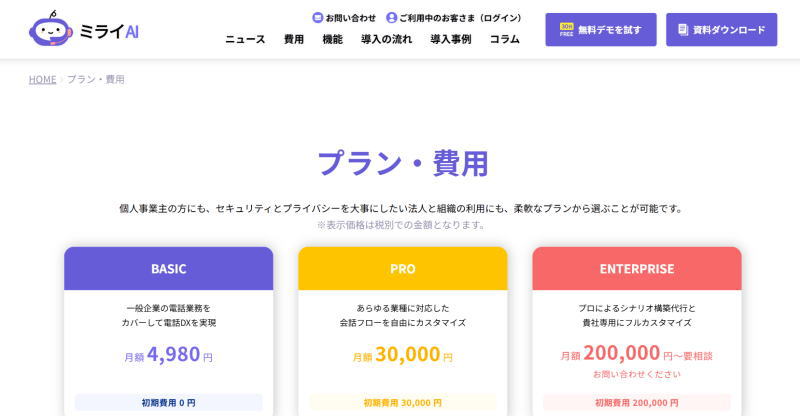Click the user icon beside ログイン
Image resolution: width=800 pixels, height=416 pixels.
coord(391,18)
